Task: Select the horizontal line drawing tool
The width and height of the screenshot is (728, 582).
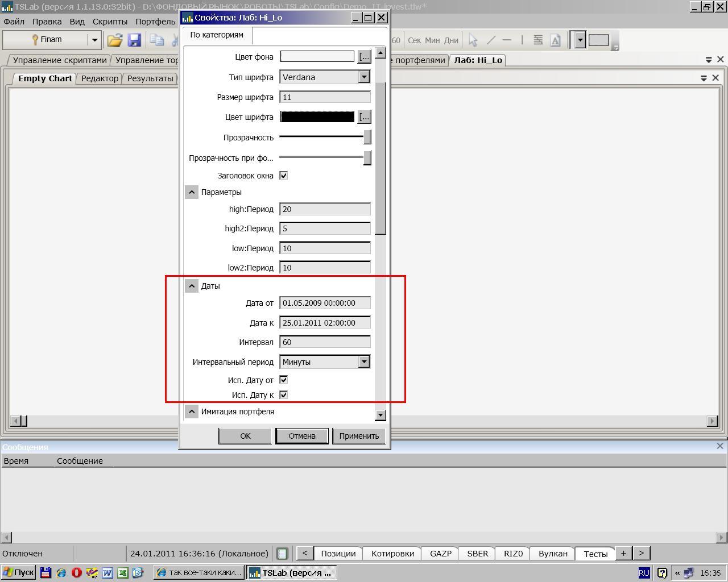Action: click(507, 40)
